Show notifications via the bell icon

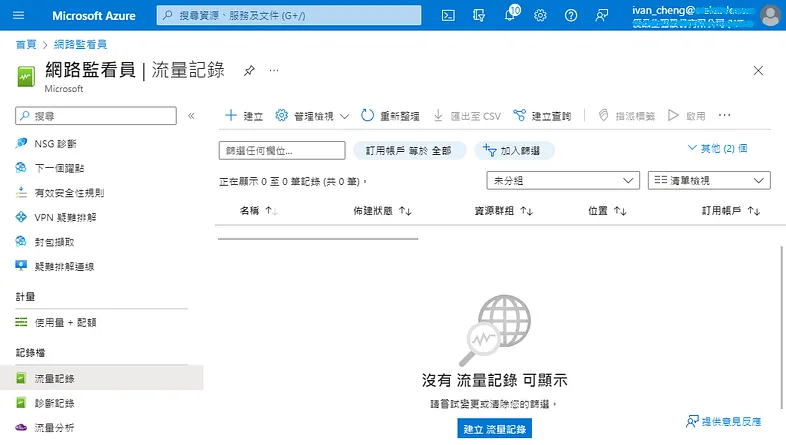tap(510, 15)
